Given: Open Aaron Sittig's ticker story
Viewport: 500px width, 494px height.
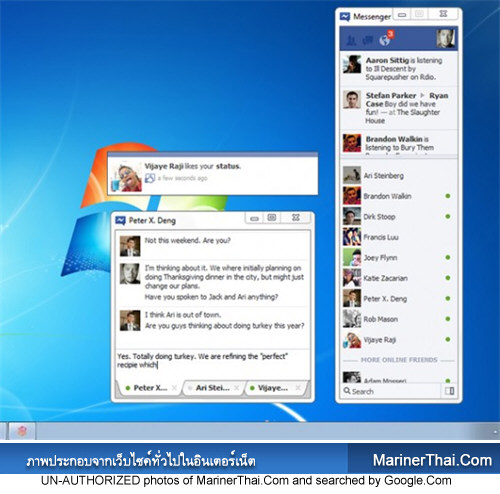Looking at the screenshot, I should [x=399, y=69].
